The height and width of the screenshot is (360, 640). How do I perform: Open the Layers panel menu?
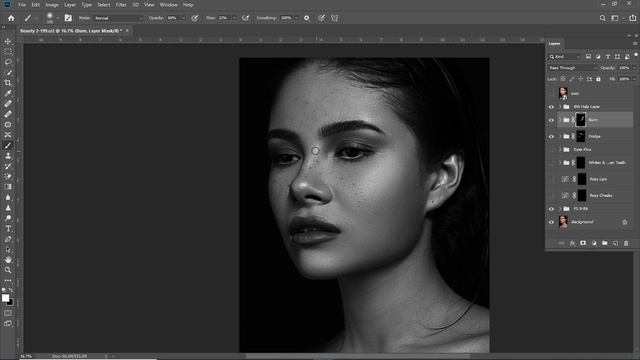pyautogui.click(x=635, y=44)
